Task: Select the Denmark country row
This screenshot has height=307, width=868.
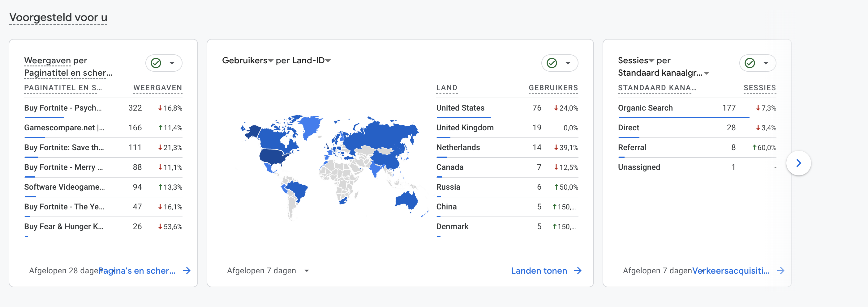Action: click(x=507, y=227)
